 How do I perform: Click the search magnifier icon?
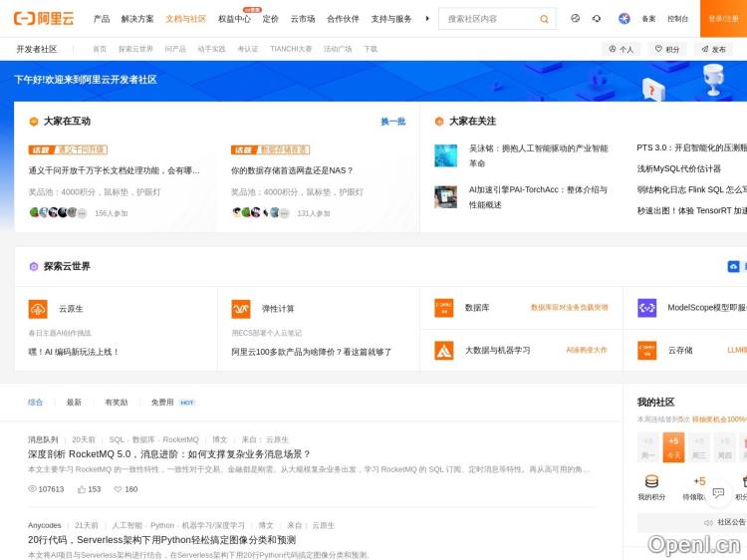[x=544, y=19]
